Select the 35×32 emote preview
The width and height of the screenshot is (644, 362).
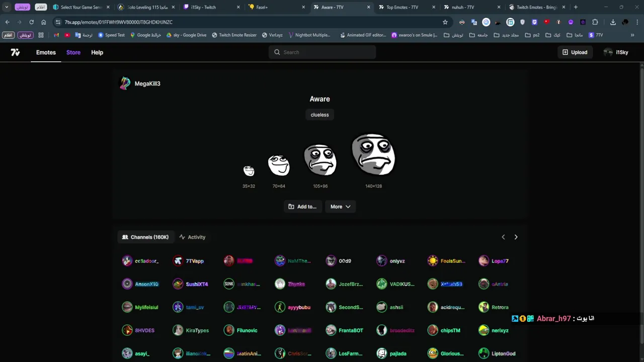coord(249,171)
